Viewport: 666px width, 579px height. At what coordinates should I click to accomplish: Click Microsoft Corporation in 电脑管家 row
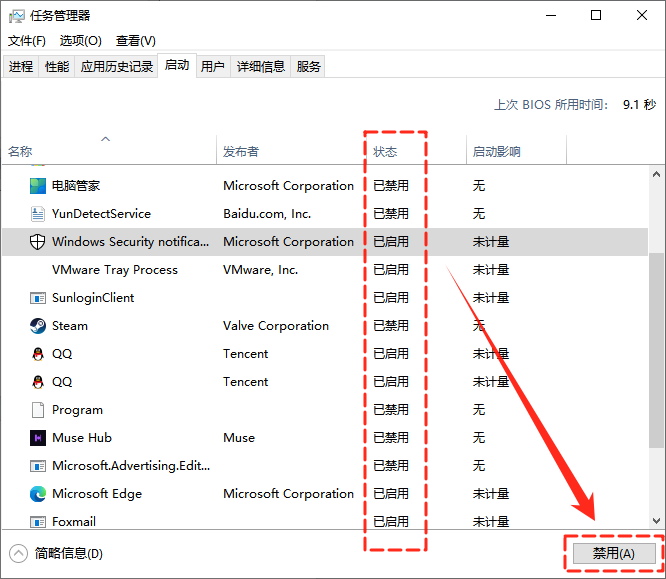(x=288, y=186)
